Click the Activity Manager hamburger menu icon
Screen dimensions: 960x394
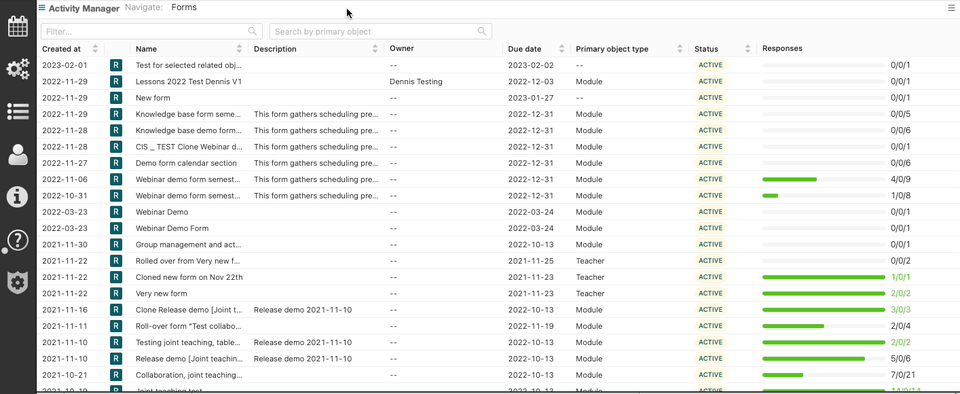coord(42,8)
